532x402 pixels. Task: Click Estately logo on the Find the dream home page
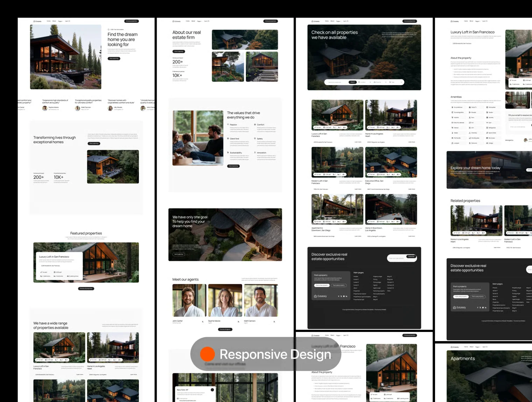tap(37, 21)
